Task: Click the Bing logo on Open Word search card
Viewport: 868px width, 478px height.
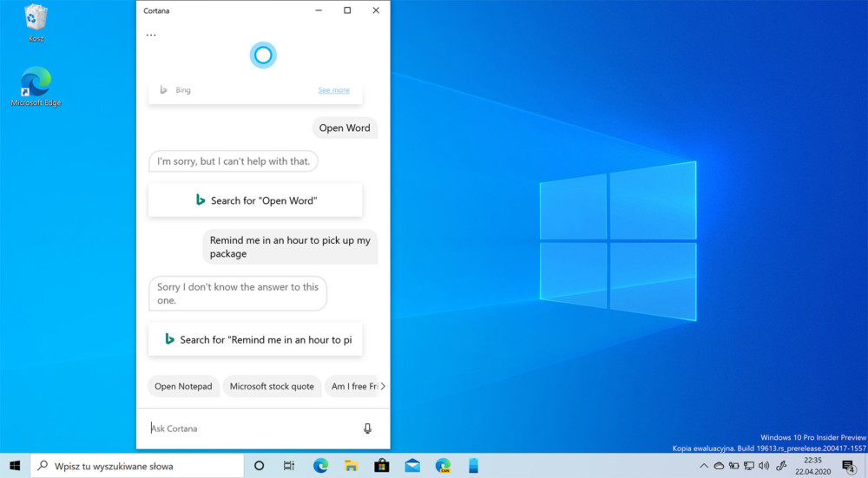Action: [201, 200]
